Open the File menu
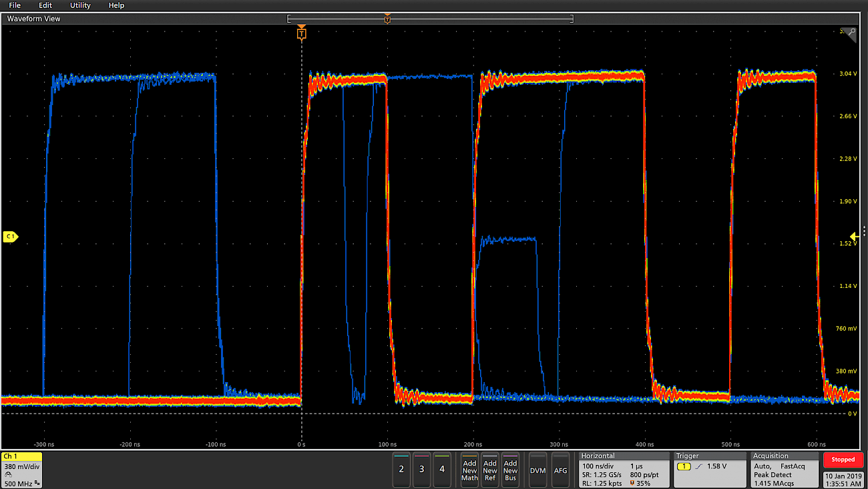The width and height of the screenshot is (868, 489). 15,5
